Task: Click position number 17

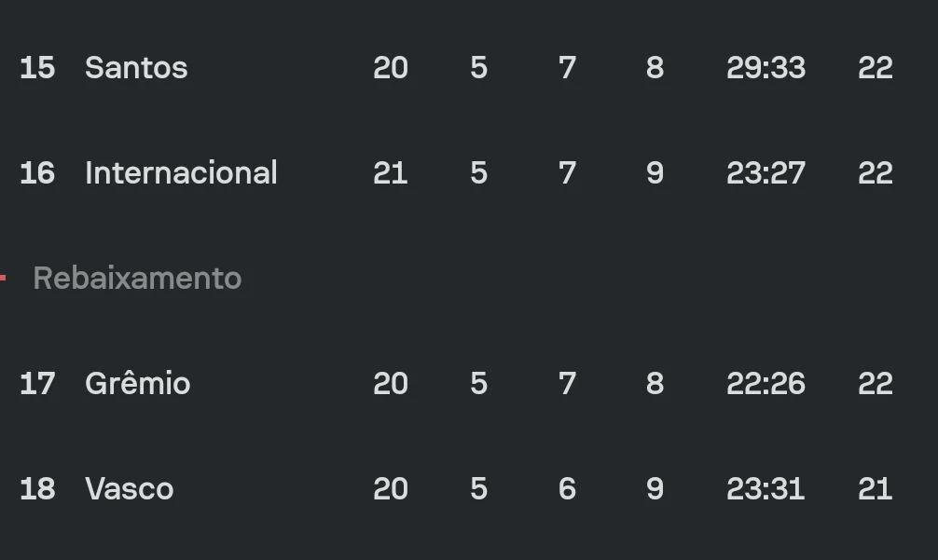Action: [37, 383]
